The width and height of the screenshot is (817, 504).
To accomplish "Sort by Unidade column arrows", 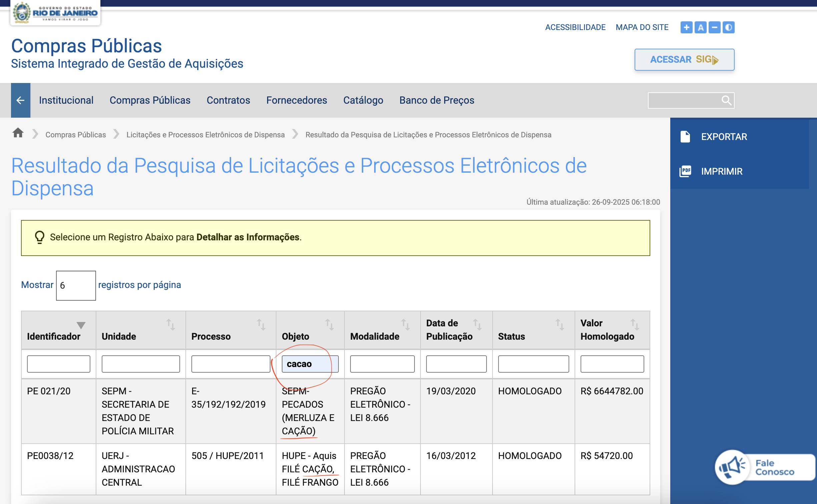I will [x=171, y=324].
